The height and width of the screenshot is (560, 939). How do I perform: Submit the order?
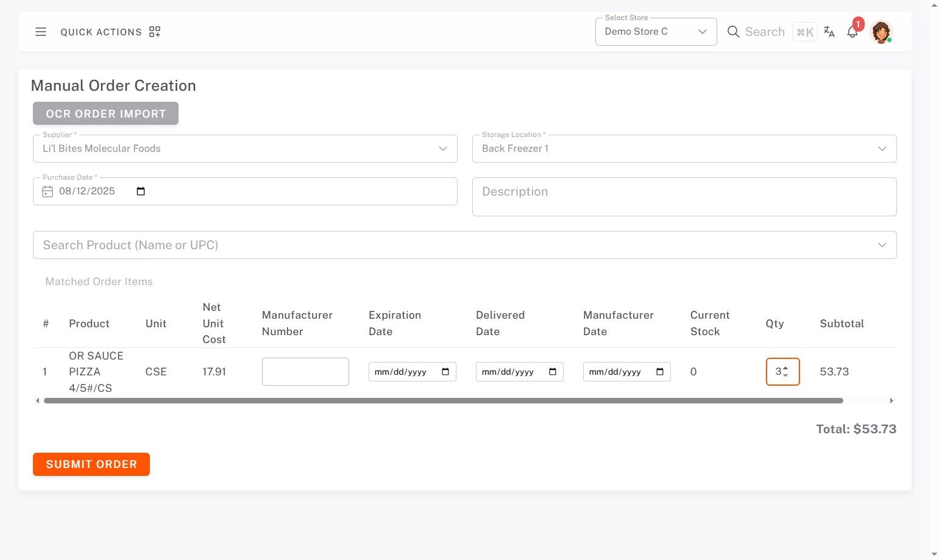pos(91,464)
